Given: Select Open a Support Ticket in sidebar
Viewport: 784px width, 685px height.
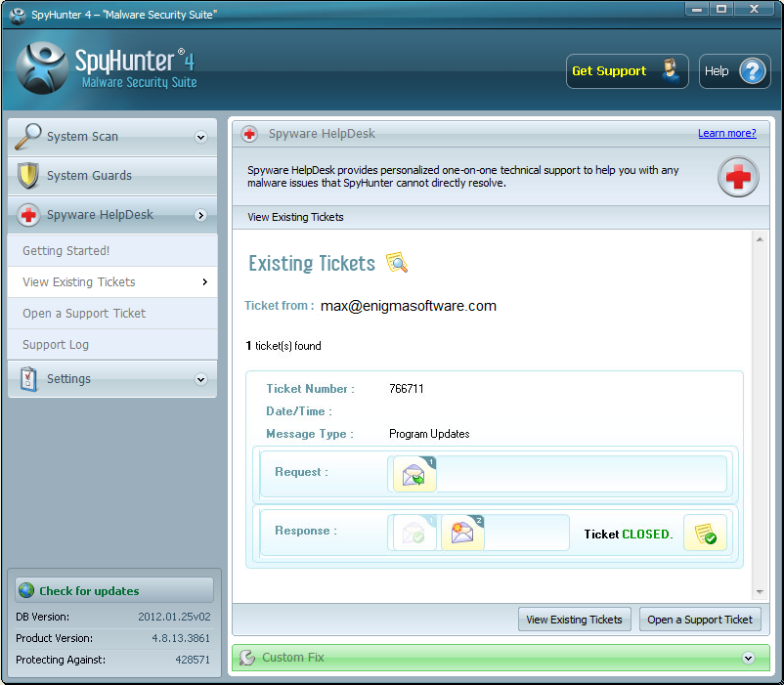Looking at the screenshot, I should tap(84, 314).
